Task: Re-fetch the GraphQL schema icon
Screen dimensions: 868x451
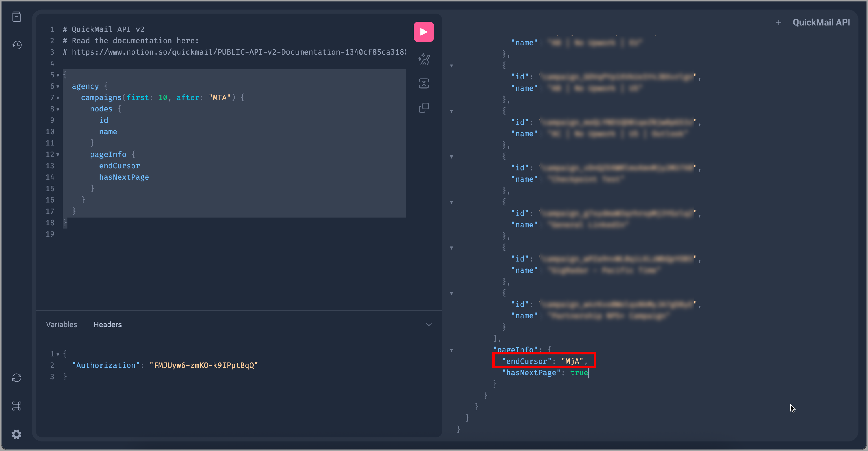Action: pos(16,378)
